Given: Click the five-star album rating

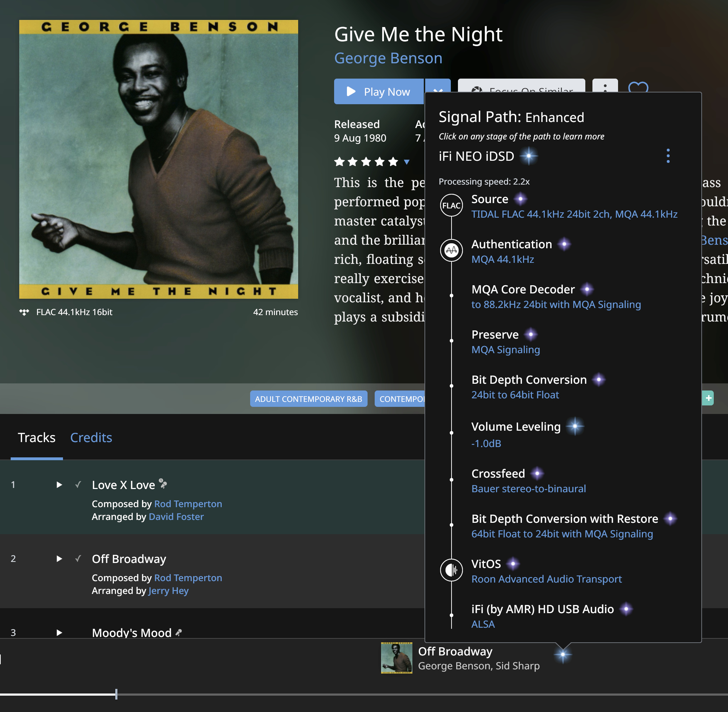Looking at the screenshot, I should (x=366, y=161).
